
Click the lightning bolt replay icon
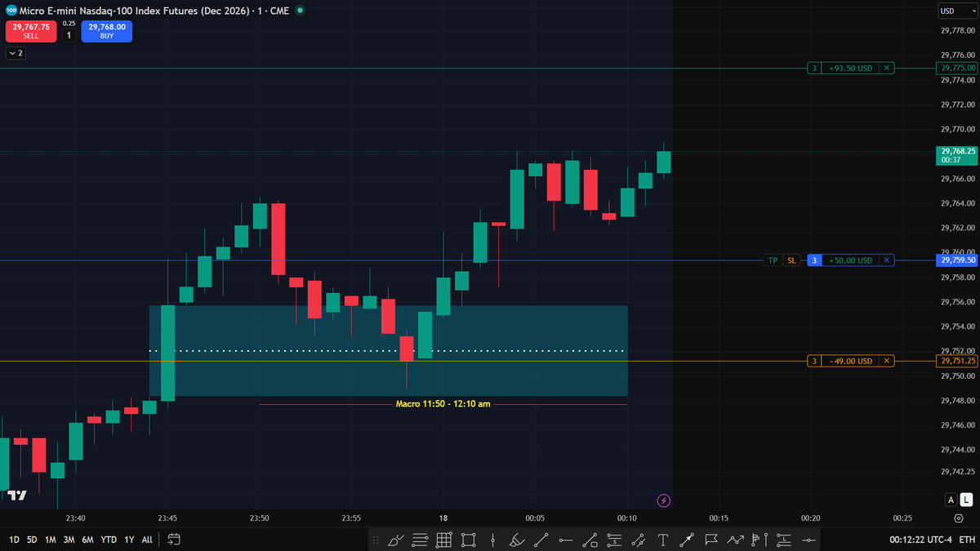664,500
